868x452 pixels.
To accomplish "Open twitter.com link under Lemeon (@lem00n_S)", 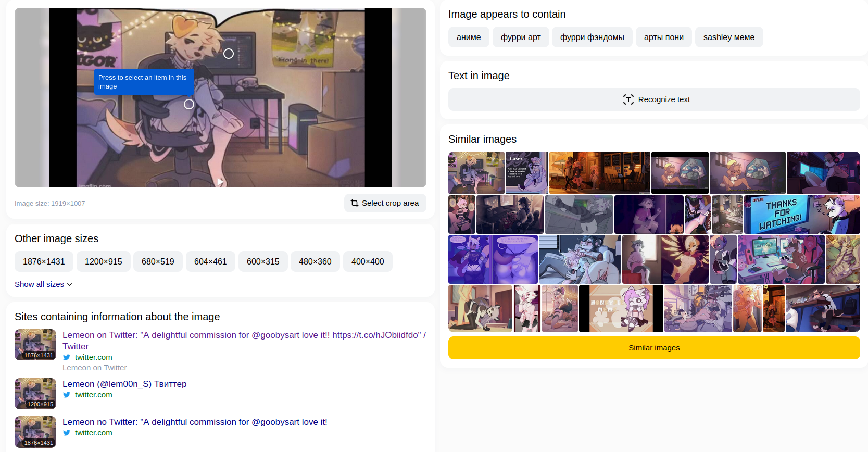I will [x=94, y=395].
